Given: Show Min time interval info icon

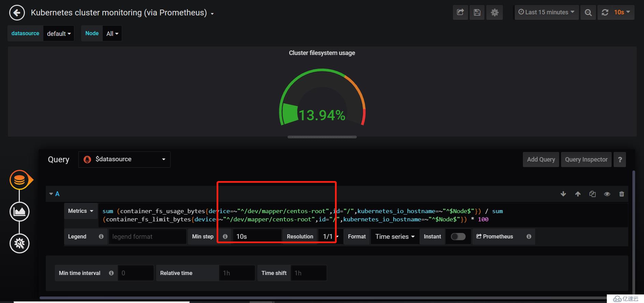Looking at the screenshot, I should 111,273.
